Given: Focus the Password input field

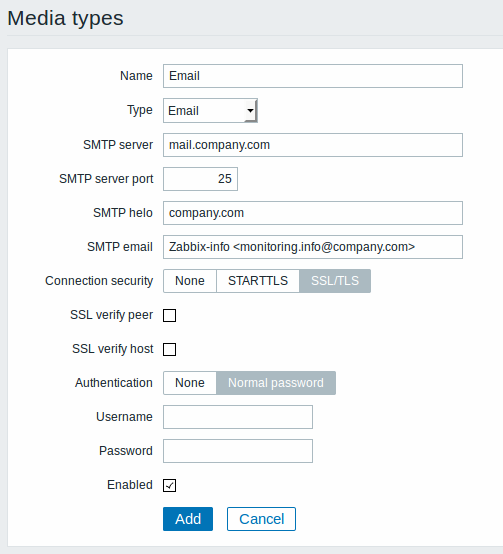Looking at the screenshot, I should point(238,451).
